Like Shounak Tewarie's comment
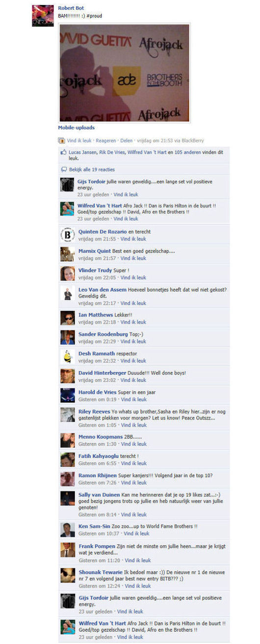Viewport: 260px width, 644px height. 138,586
